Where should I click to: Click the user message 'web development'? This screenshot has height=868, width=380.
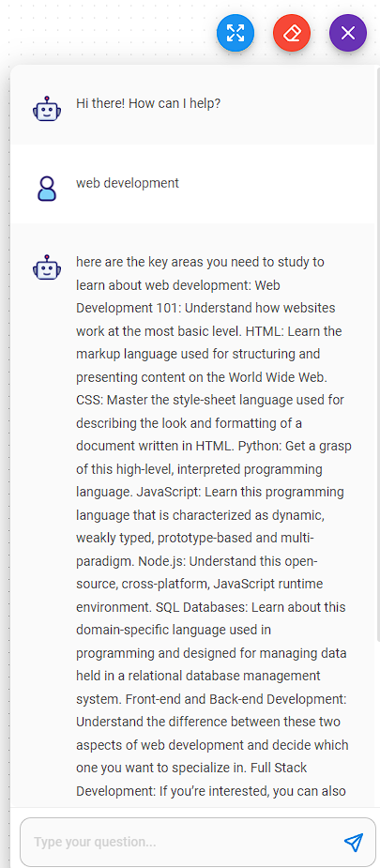128,183
